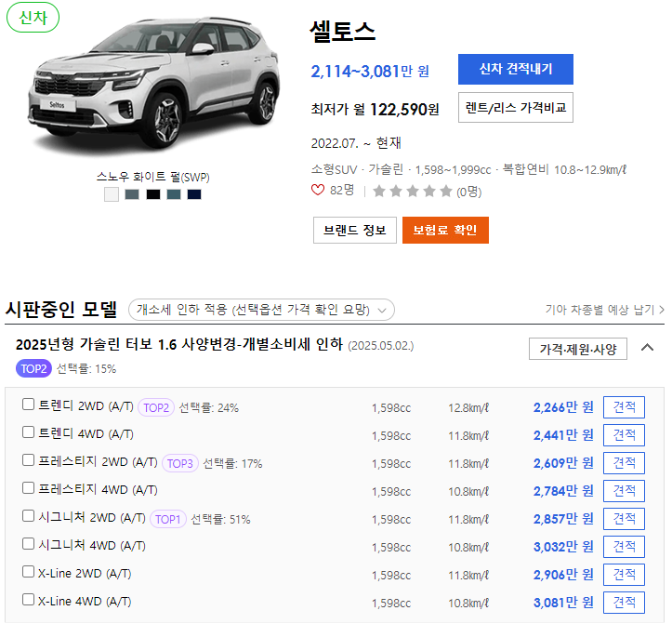Click the 2022.07. ~ 현재 date text
The height and width of the screenshot is (624, 672).
tap(356, 143)
